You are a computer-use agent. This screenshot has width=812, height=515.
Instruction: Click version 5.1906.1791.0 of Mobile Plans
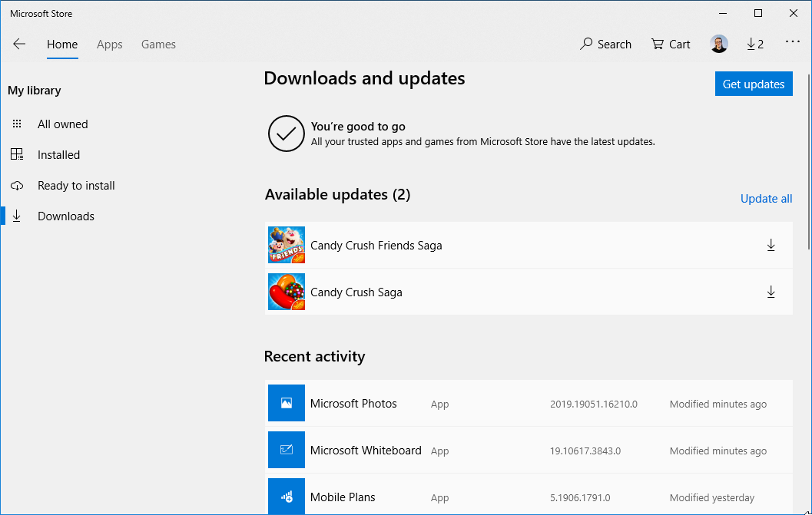[x=580, y=498]
